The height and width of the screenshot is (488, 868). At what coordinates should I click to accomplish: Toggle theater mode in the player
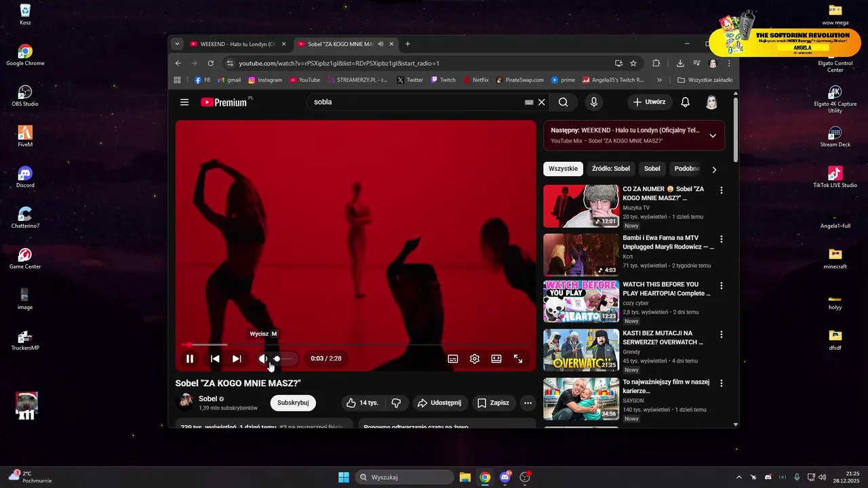496,359
